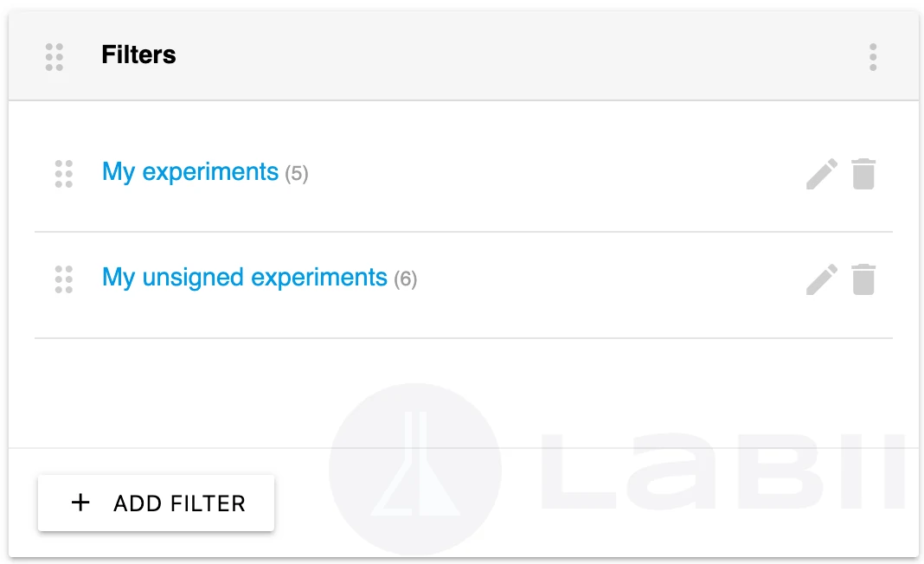924x564 pixels.
Task: Click the My unsigned experiments drag handle
Action: coord(64,279)
